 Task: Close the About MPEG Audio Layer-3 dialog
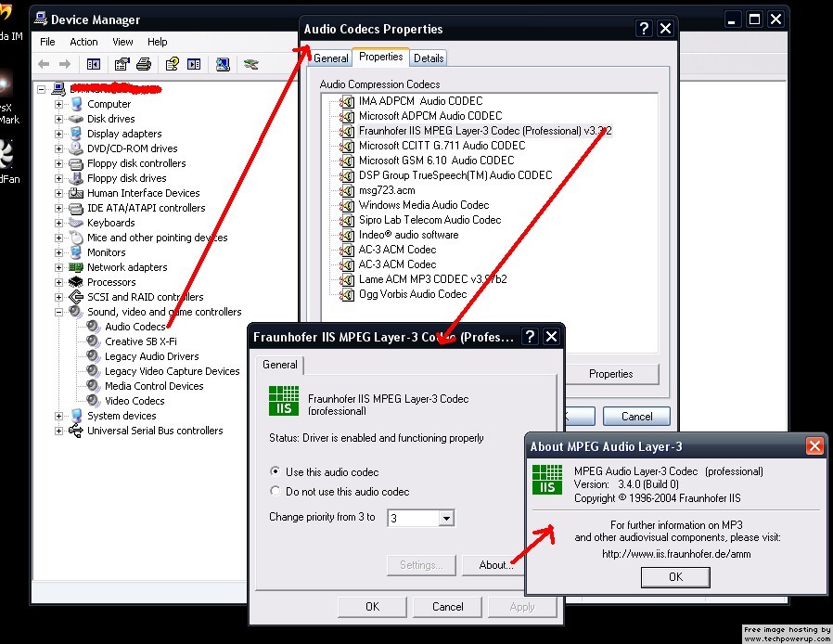click(x=814, y=445)
